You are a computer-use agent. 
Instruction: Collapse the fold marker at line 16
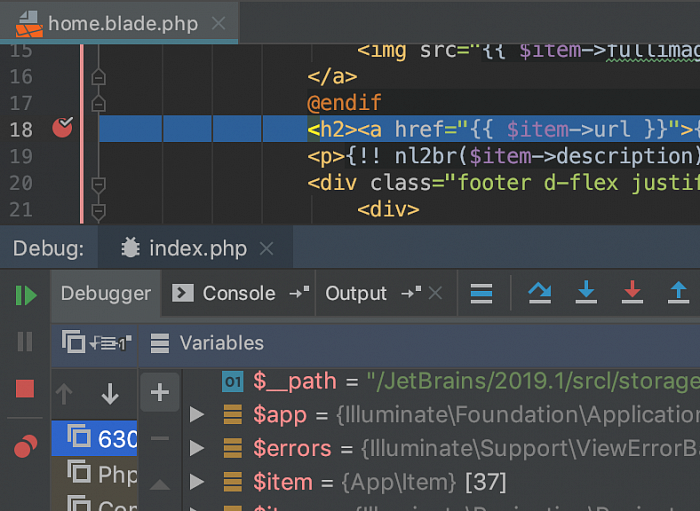(98, 76)
